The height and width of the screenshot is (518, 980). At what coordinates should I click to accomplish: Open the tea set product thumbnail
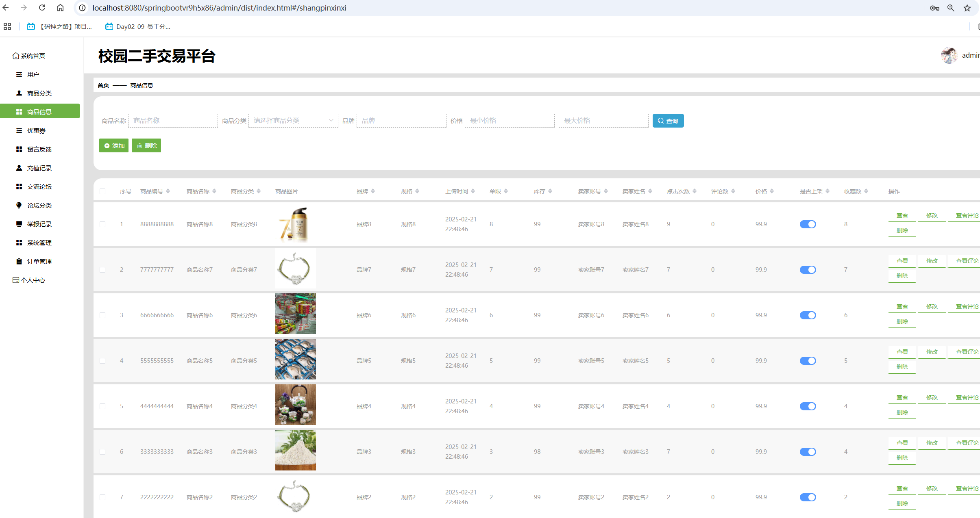point(295,405)
